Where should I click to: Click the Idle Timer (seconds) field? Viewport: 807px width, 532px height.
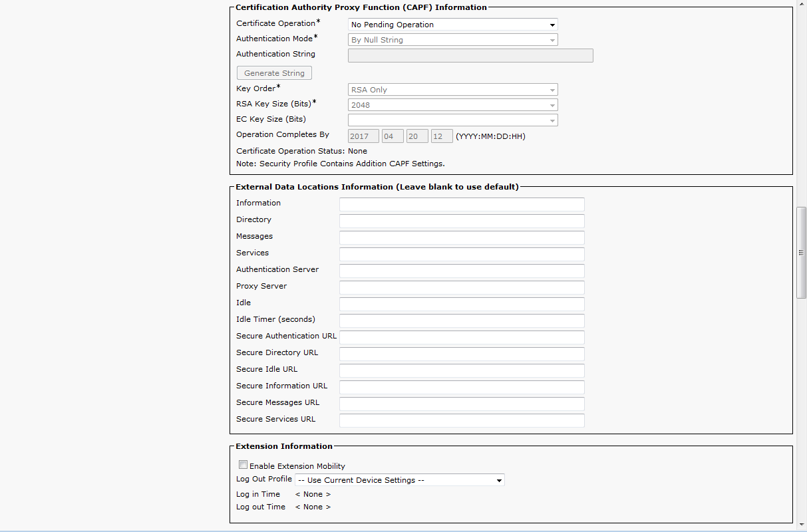click(462, 321)
